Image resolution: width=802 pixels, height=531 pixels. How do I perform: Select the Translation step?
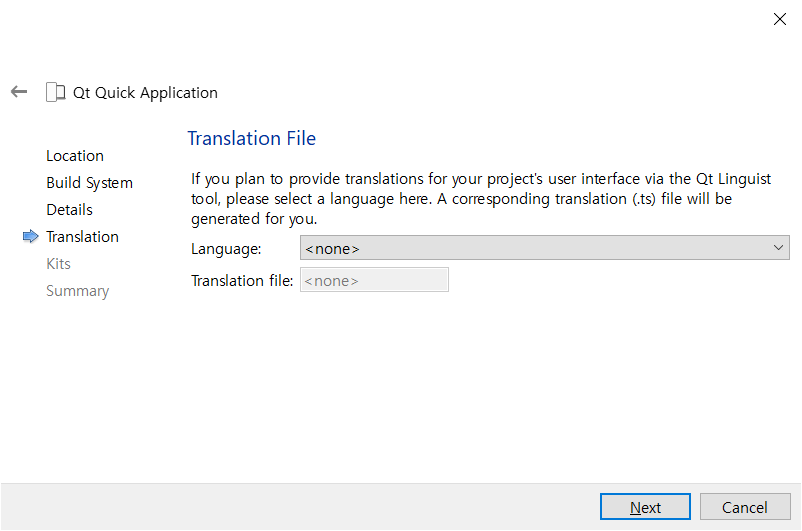(82, 237)
